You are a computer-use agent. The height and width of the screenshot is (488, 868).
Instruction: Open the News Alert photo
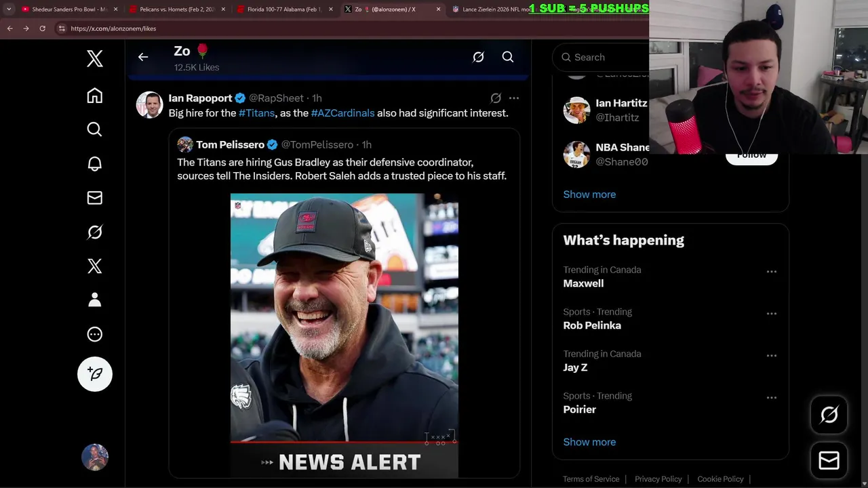tap(344, 335)
